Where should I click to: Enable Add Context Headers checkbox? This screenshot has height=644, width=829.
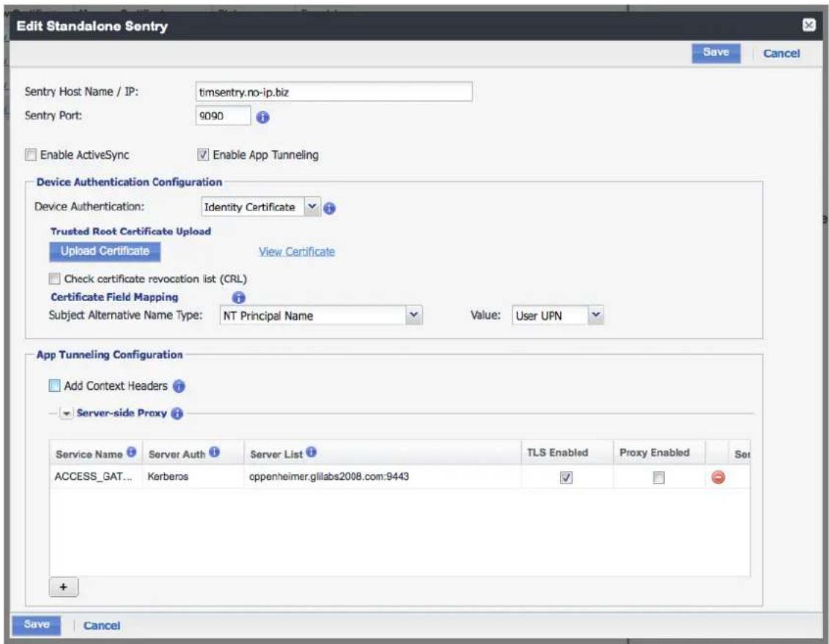click(x=54, y=385)
